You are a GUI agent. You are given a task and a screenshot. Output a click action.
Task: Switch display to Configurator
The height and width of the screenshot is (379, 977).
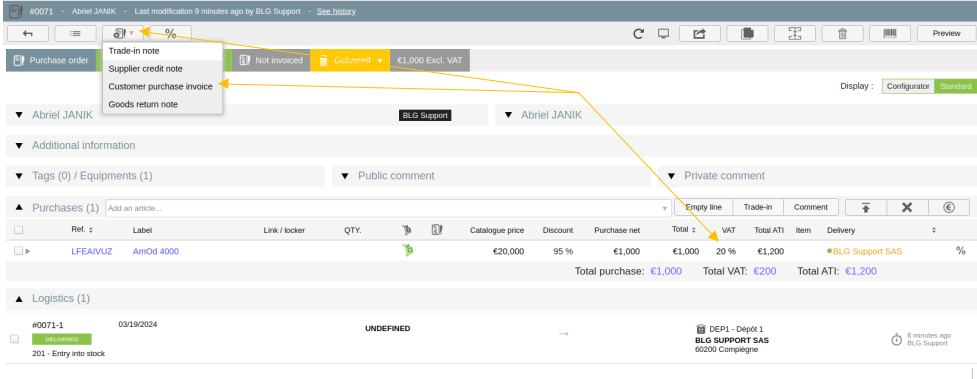(x=908, y=86)
